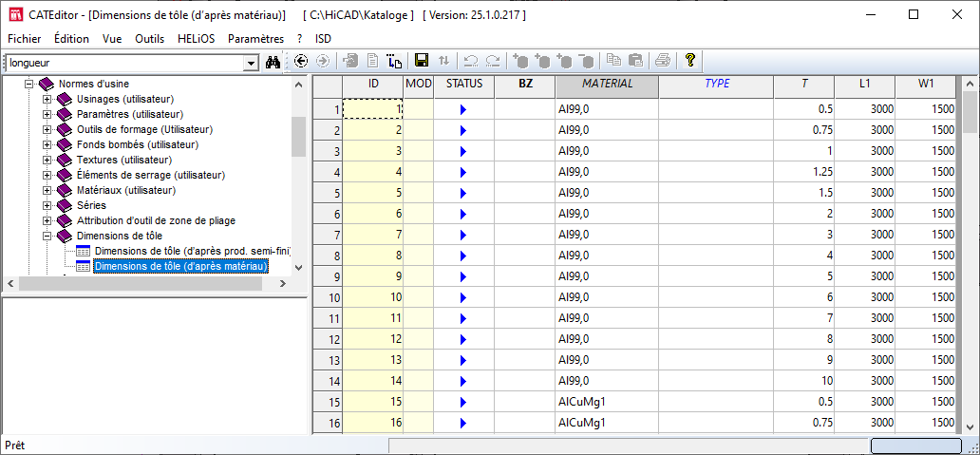Expand the Usinages (utilisateur) tree node
The width and height of the screenshot is (980, 455).
[47, 99]
